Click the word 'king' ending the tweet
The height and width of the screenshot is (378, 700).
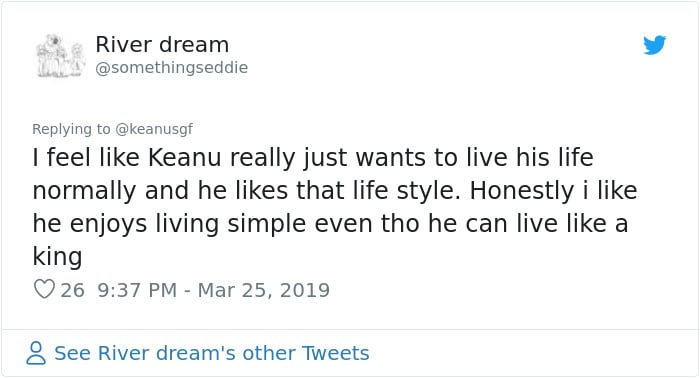click(x=57, y=257)
